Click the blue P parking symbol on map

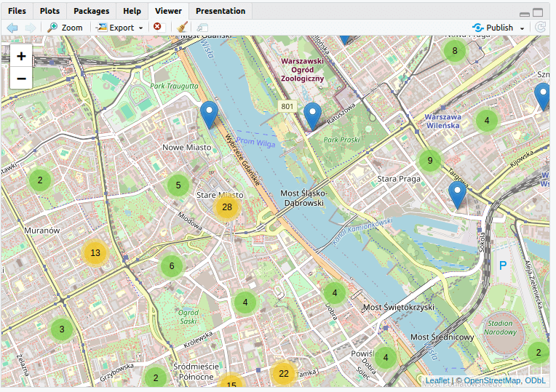[x=503, y=265]
